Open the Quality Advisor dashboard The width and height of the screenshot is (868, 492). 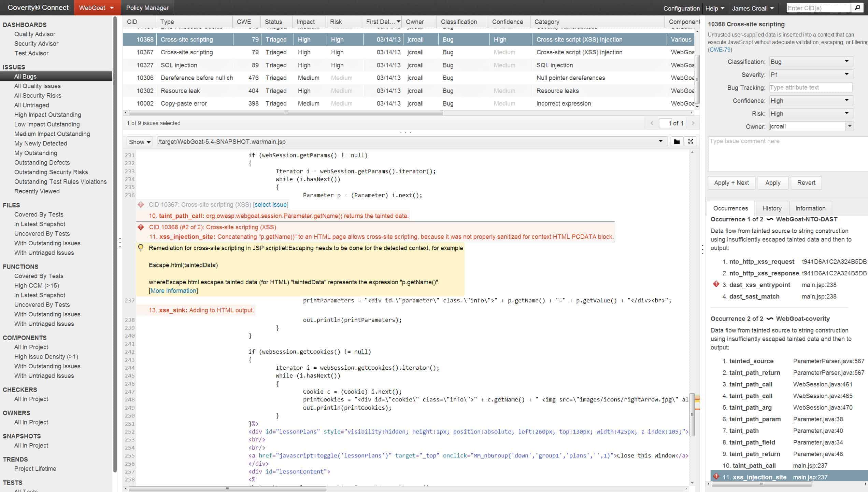point(35,34)
